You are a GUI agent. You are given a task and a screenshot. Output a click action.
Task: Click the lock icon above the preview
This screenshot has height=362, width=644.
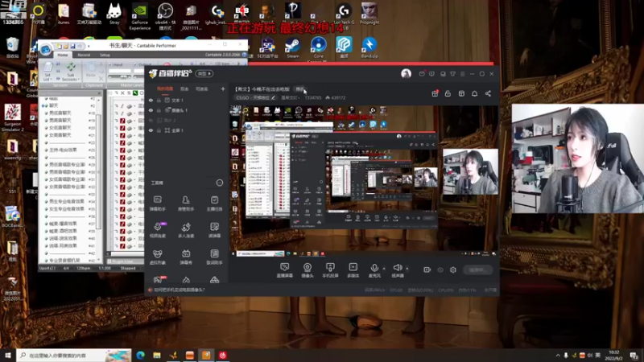click(x=448, y=93)
